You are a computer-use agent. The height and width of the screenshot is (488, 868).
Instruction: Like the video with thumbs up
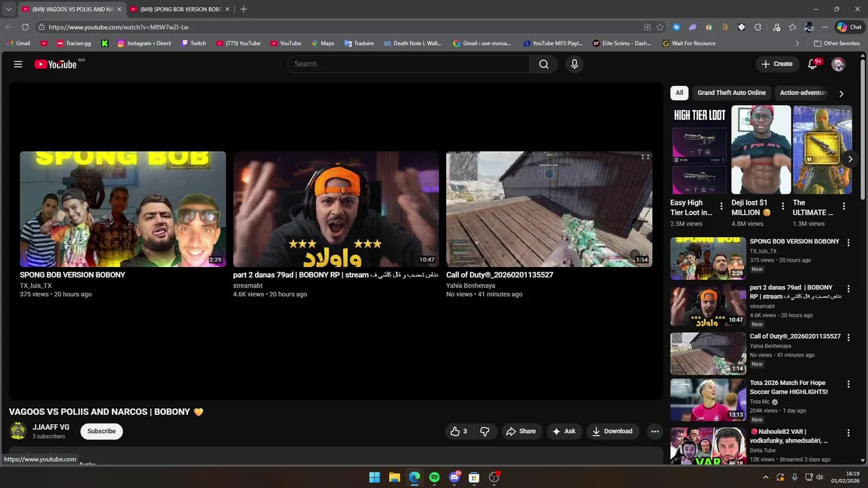(459, 431)
